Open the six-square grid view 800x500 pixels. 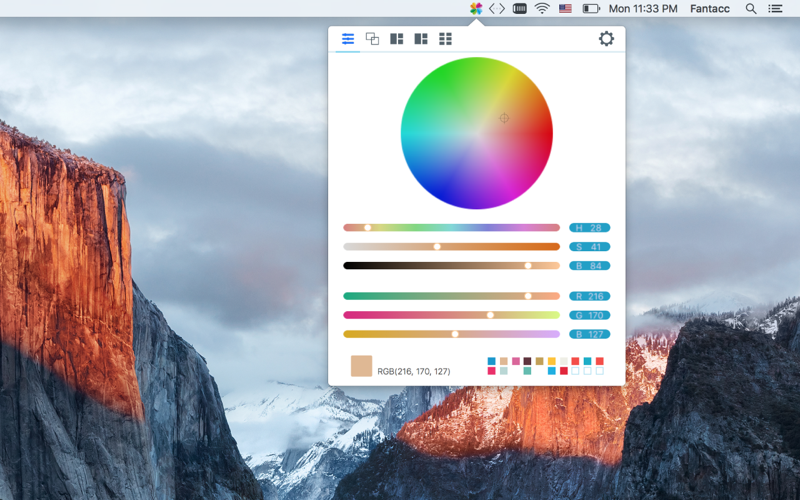445,39
